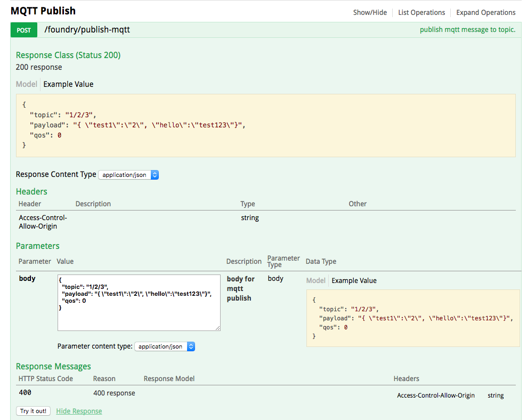This screenshot has width=527, height=420.
Task: Click the Data Type example JSON box
Action: coord(413,318)
